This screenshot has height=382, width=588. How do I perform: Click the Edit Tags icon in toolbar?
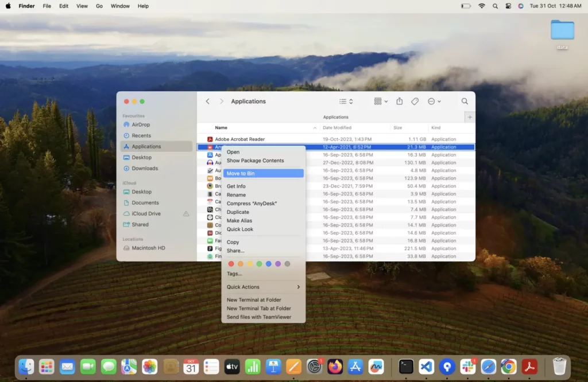pos(415,102)
